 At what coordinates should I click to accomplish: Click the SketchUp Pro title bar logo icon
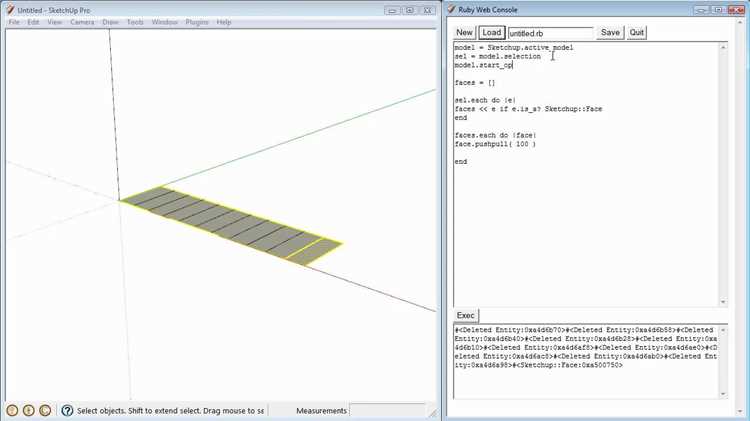coord(10,10)
